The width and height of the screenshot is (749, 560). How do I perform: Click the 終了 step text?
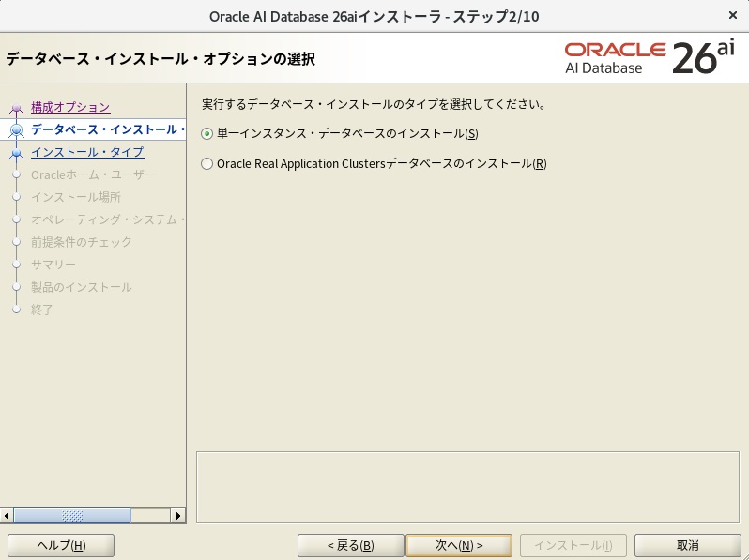[x=42, y=310]
